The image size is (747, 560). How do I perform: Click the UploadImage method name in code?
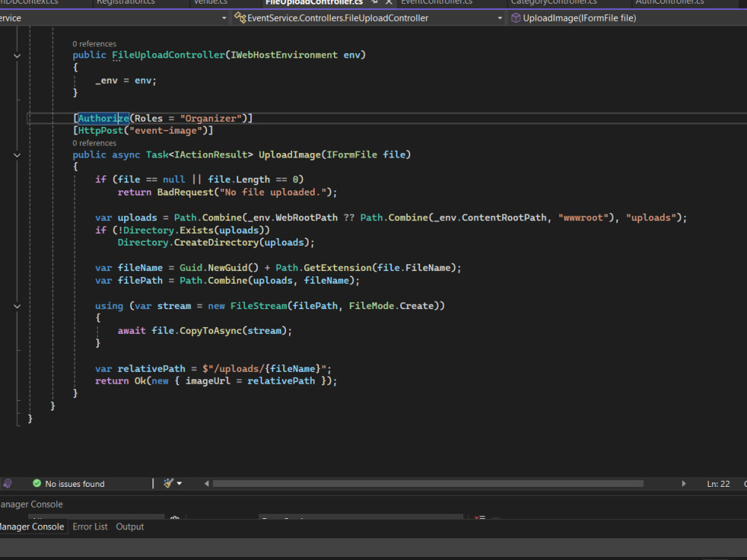pyautogui.click(x=290, y=155)
